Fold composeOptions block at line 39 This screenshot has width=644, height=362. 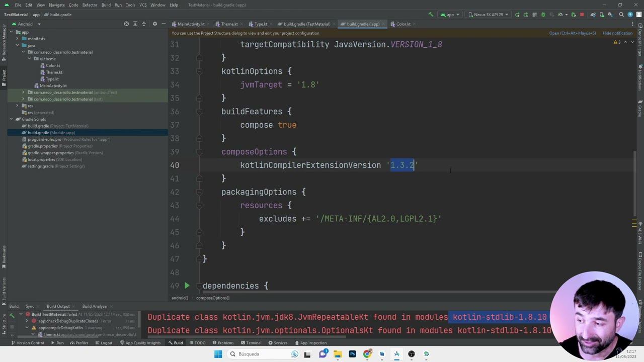[x=199, y=152]
